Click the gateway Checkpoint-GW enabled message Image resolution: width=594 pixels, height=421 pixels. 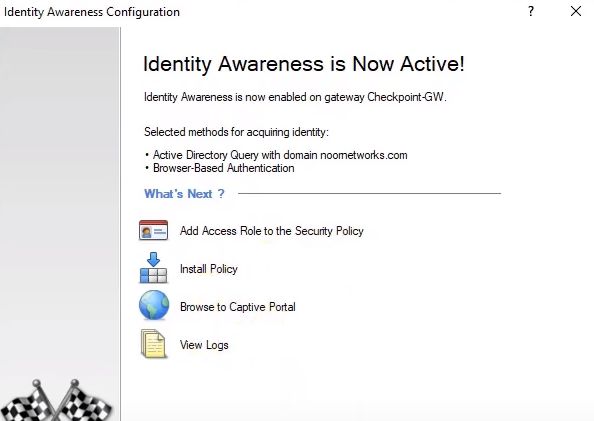pyautogui.click(x=295, y=97)
